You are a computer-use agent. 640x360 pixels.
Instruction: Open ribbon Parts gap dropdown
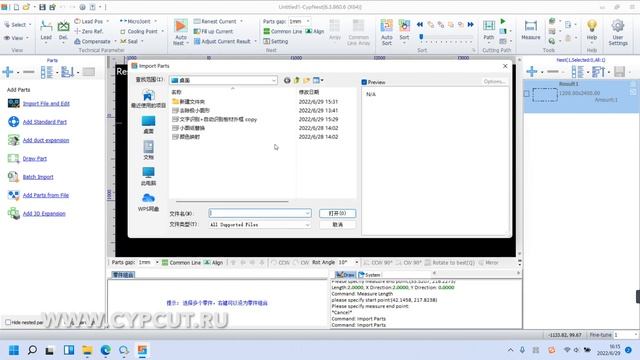308,21
